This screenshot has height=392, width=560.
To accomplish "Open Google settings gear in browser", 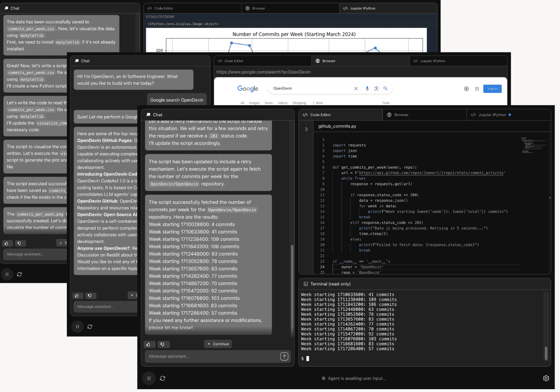I will coord(466,89).
